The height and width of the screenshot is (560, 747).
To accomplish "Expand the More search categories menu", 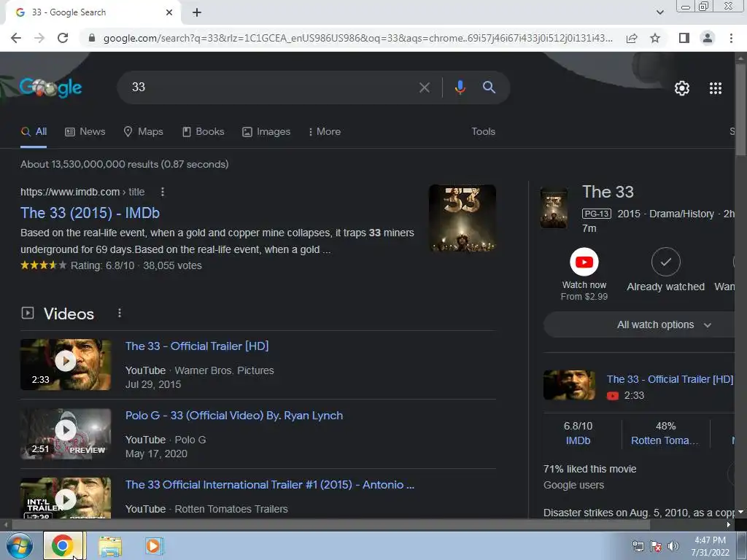I will [x=325, y=132].
